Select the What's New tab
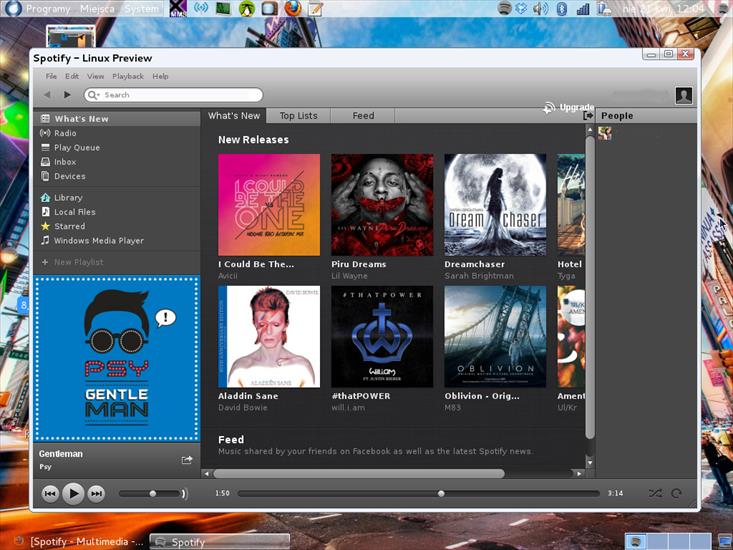This screenshot has width=733, height=550. click(234, 116)
